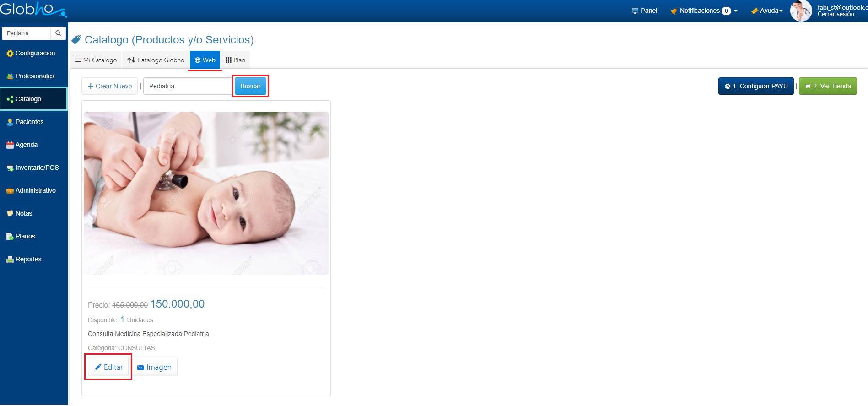Open Configuracion from the sidebar

coord(35,54)
